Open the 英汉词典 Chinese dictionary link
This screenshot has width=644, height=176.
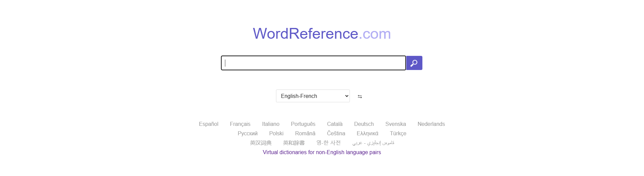tap(261, 143)
